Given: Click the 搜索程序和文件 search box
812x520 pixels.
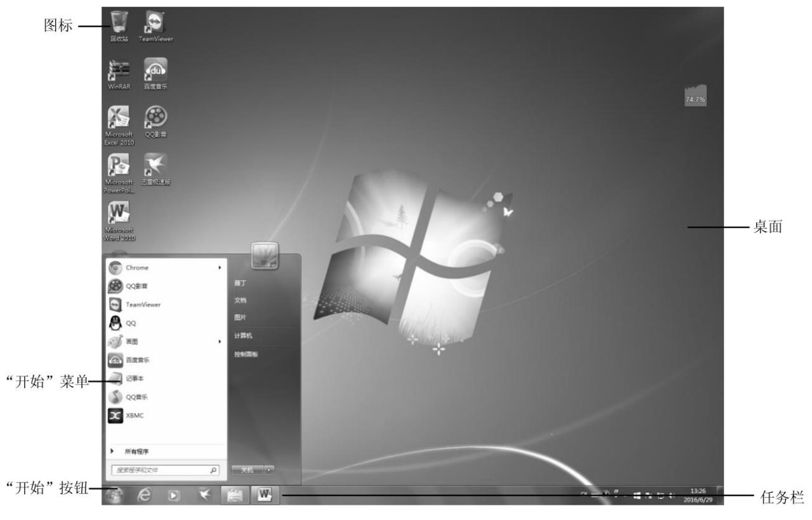Looking at the screenshot, I should coord(164,470).
